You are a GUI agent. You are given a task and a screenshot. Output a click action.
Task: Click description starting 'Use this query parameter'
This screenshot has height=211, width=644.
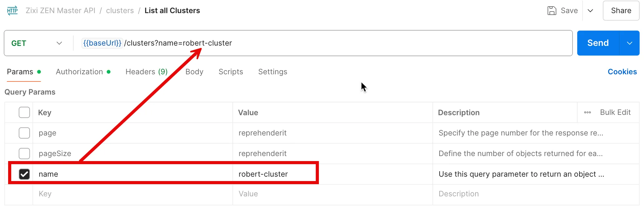pos(521,174)
